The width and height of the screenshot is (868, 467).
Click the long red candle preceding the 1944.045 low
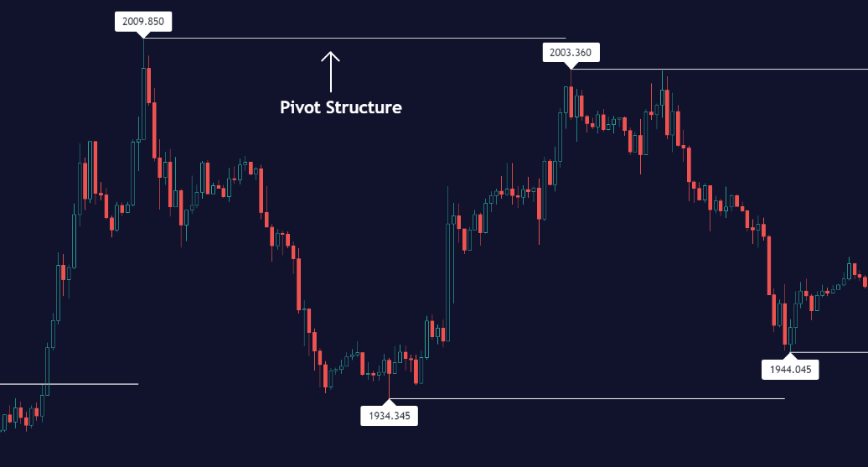click(769, 267)
